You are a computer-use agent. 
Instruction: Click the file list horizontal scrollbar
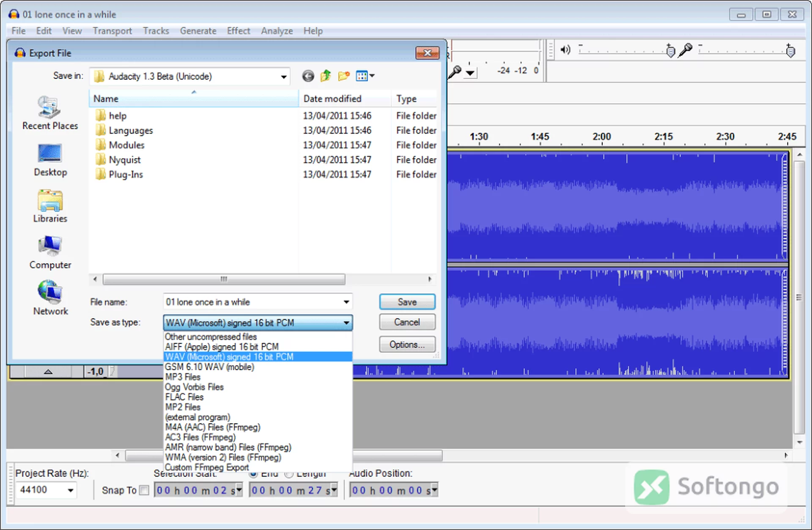point(224,279)
